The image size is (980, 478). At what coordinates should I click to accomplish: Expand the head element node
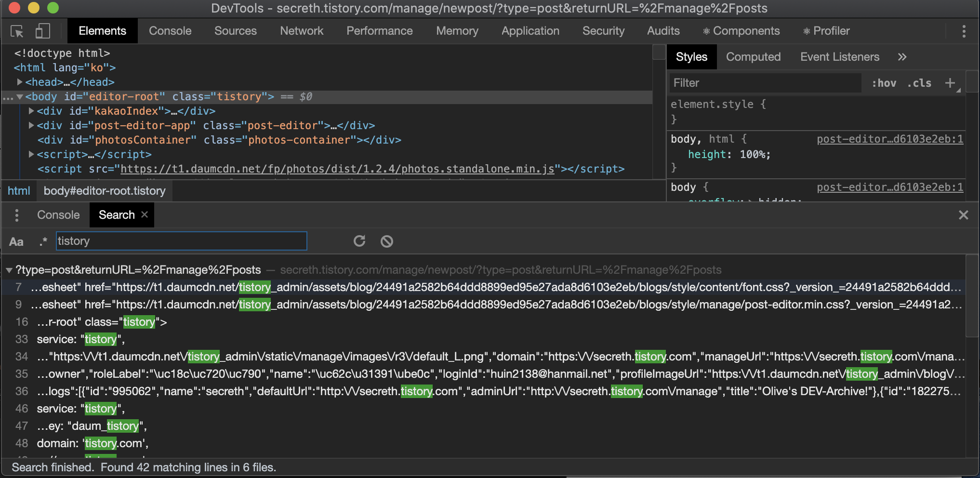coord(20,82)
